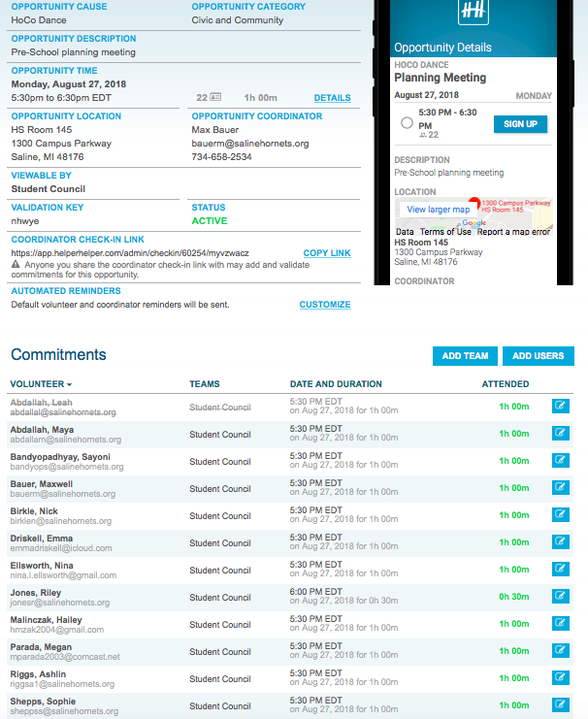This screenshot has height=719, width=588.
Task: Click the ATTENDED column header
Action: tap(505, 384)
